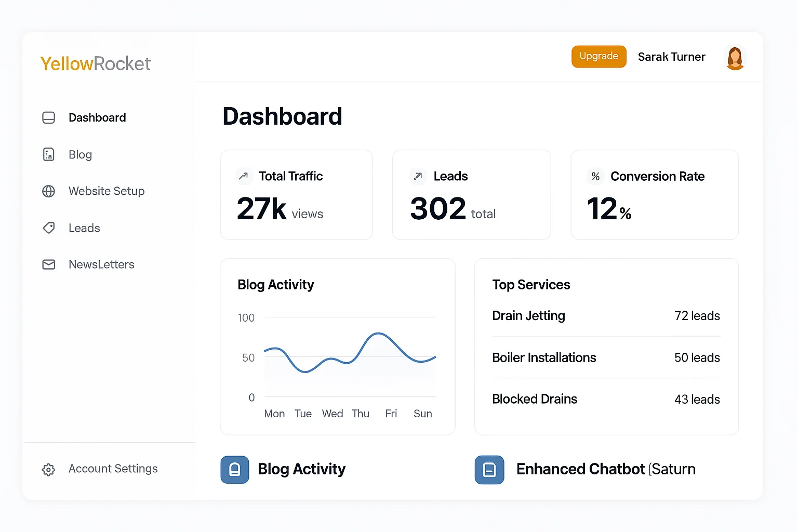
Task: Click the Dashboard sidebar icon
Action: click(48, 118)
